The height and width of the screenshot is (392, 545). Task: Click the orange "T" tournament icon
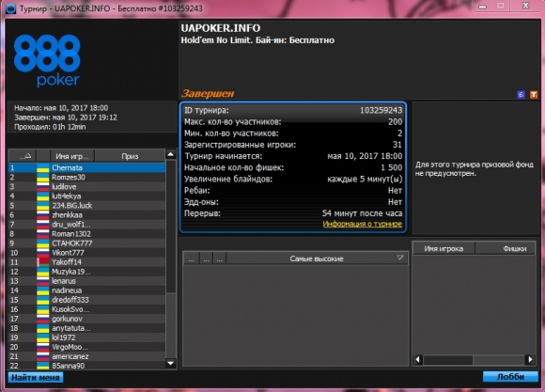pyautogui.click(x=534, y=94)
